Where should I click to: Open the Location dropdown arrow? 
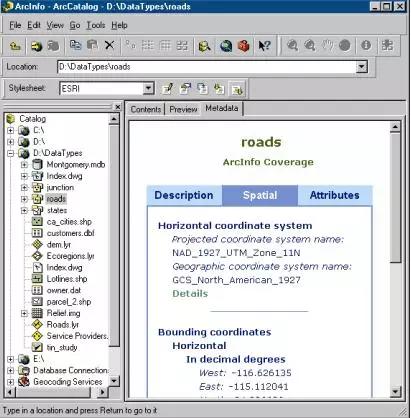(x=362, y=67)
